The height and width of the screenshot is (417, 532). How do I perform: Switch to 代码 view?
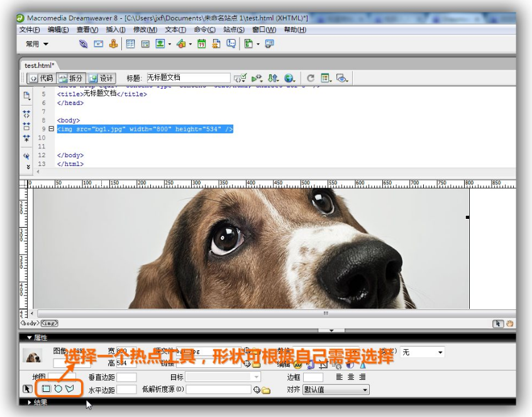click(x=42, y=79)
